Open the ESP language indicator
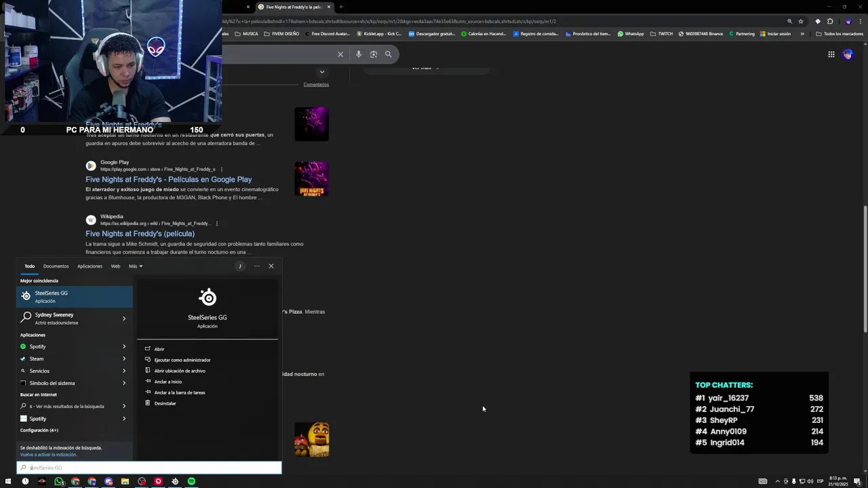868x488 pixels. point(820,481)
